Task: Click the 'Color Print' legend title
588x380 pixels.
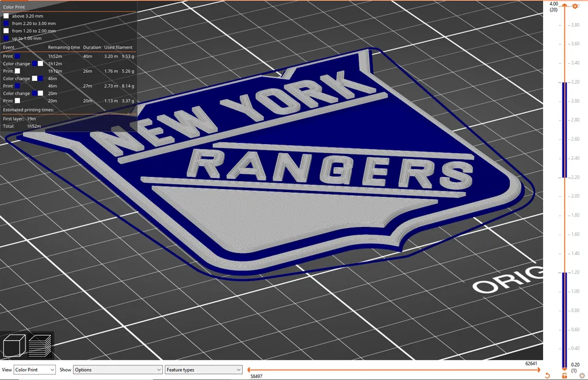Action: coord(14,7)
